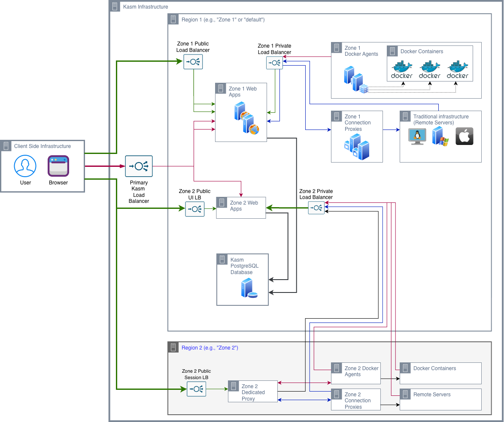Screen dimensions: 504x422
Task: Click the Traditional infrastructure header icon
Action: point(405,116)
